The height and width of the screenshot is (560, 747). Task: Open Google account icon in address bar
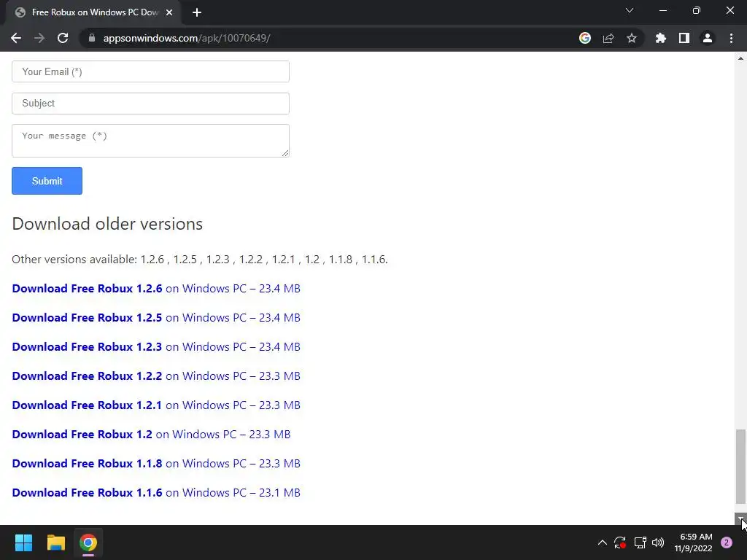point(584,38)
